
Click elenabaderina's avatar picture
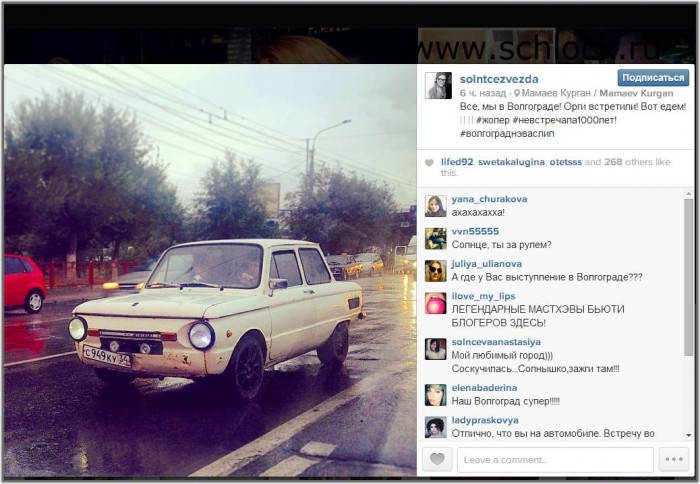[435, 395]
